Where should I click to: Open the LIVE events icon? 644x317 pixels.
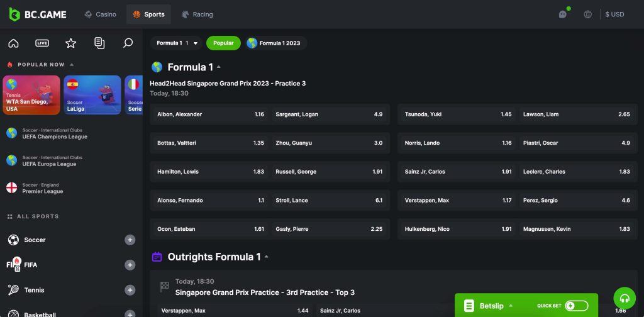coord(42,43)
